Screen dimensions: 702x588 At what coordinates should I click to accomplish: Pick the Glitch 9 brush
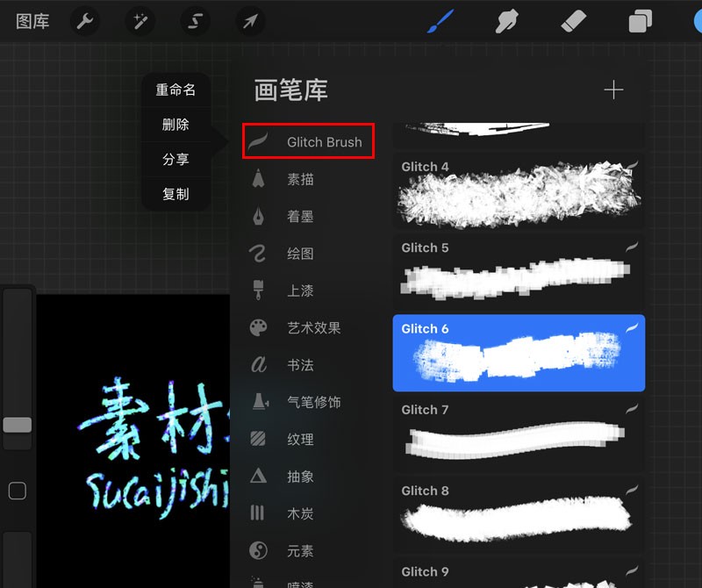[519, 573]
